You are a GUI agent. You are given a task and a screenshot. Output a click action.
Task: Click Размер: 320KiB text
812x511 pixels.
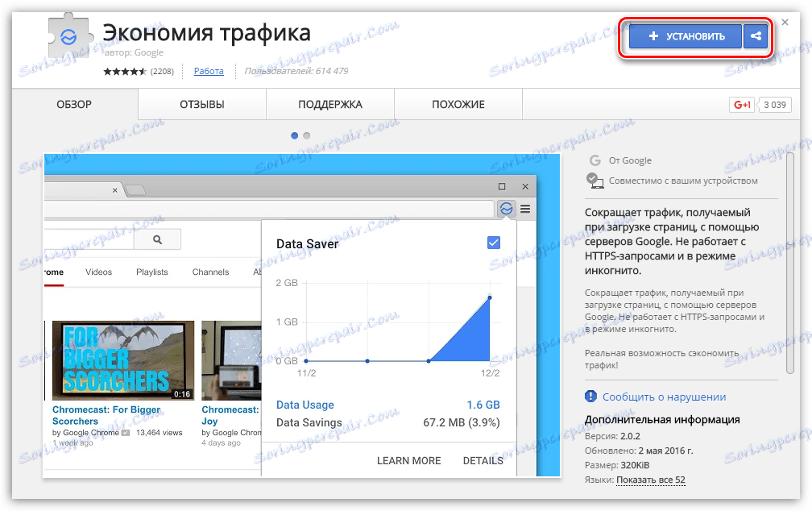tap(617, 465)
